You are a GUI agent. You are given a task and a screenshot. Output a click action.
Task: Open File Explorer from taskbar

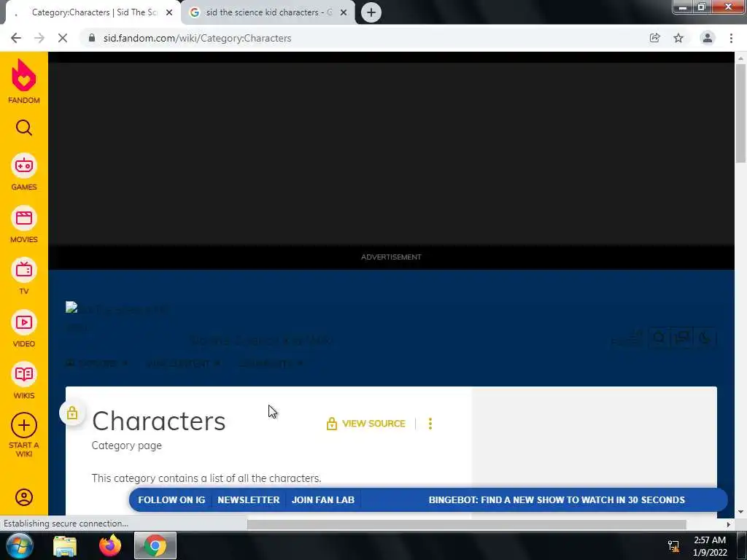click(65, 546)
